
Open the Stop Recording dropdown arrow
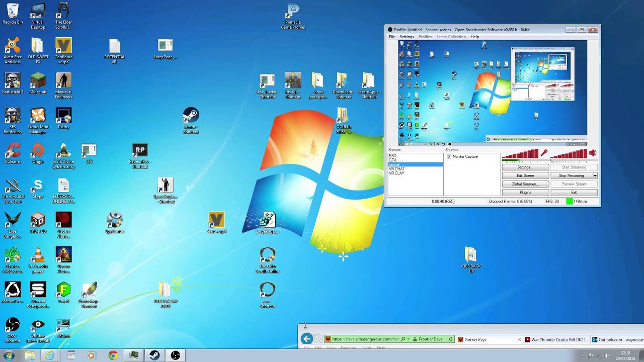(x=595, y=176)
